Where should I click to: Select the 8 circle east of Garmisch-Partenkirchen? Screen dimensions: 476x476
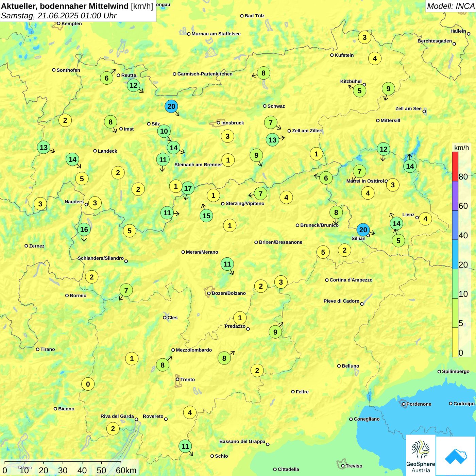click(x=263, y=73)
